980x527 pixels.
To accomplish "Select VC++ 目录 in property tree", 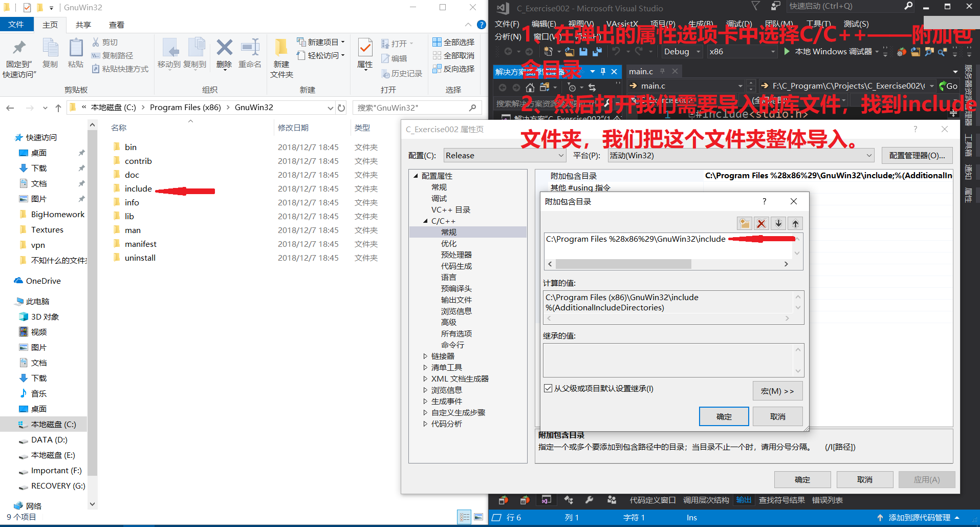I will [451, 209].
